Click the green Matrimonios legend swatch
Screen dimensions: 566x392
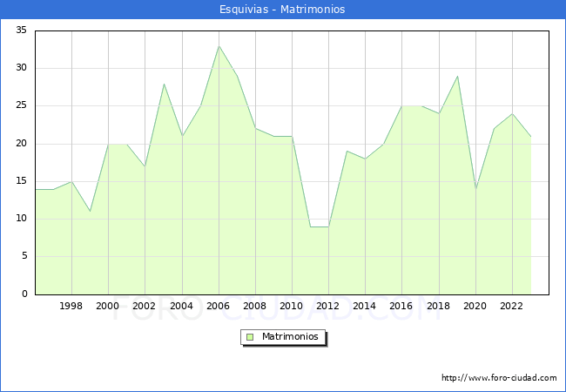[250, 337]
